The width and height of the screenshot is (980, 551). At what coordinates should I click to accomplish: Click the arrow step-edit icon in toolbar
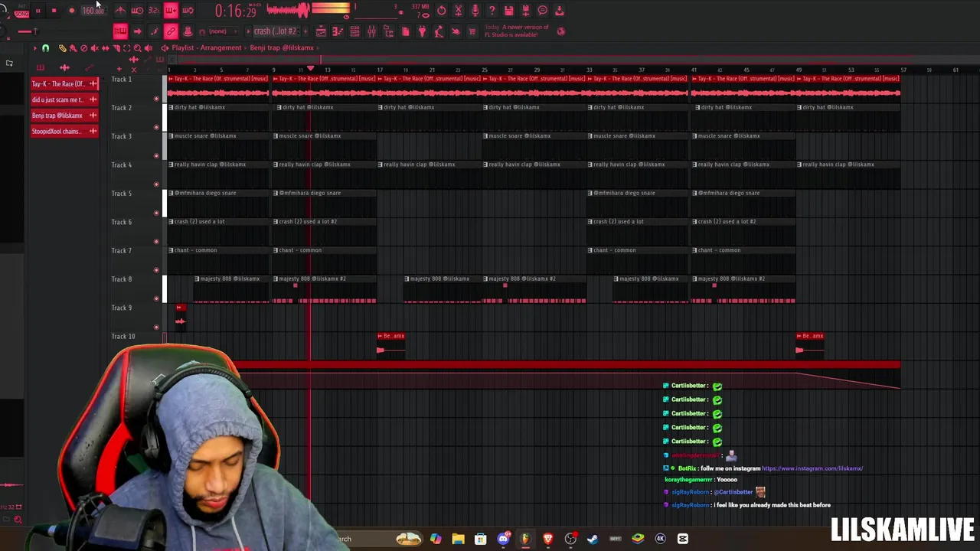click(x=137, y=31)
